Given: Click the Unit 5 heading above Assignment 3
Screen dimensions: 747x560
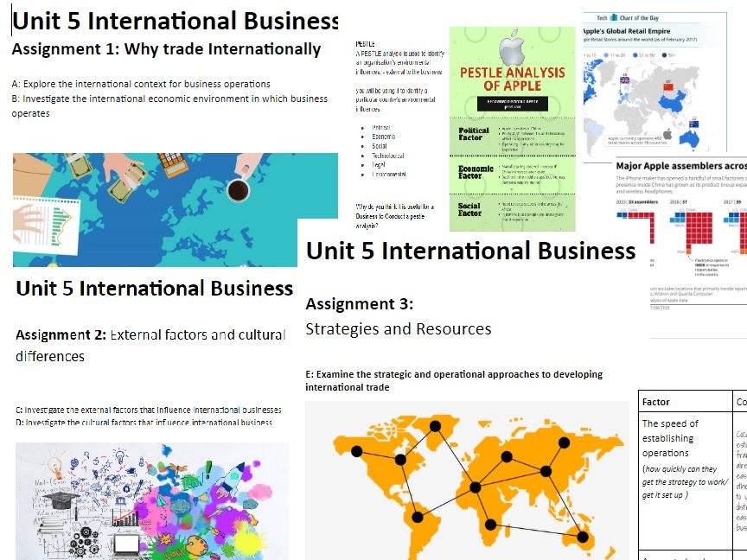Looking at the screenshot, I should click(470, 251).
